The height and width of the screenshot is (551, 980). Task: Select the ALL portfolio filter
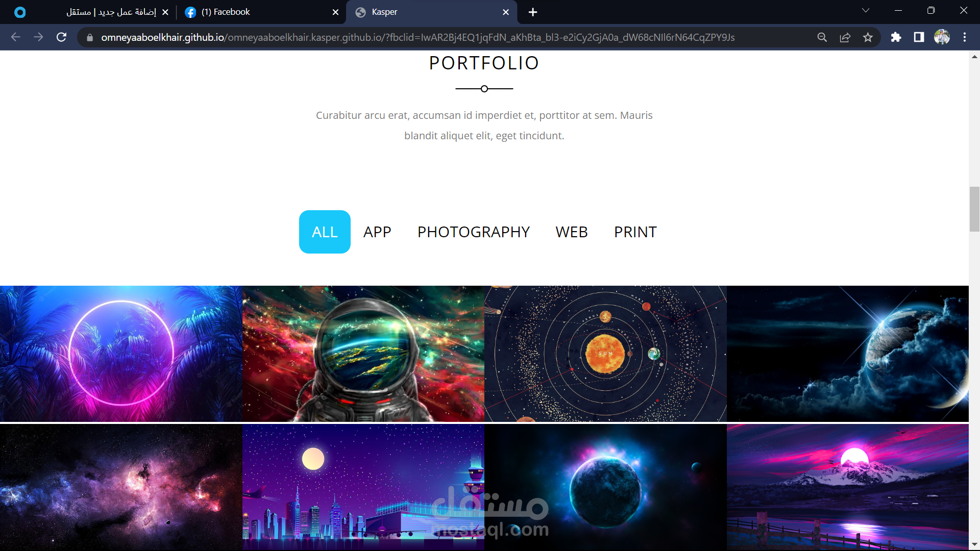point(325,232)
